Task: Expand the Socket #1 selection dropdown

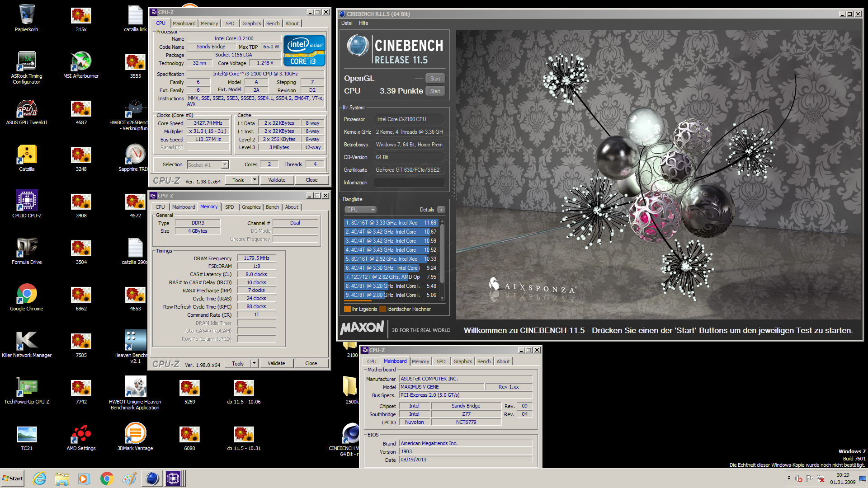Action: pos(225,165)
